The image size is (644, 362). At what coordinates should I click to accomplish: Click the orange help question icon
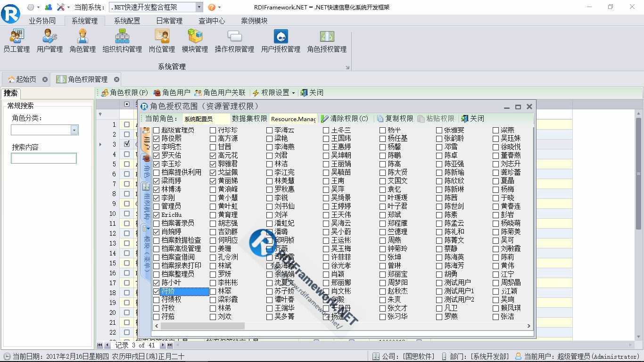[x=212, y=7]
